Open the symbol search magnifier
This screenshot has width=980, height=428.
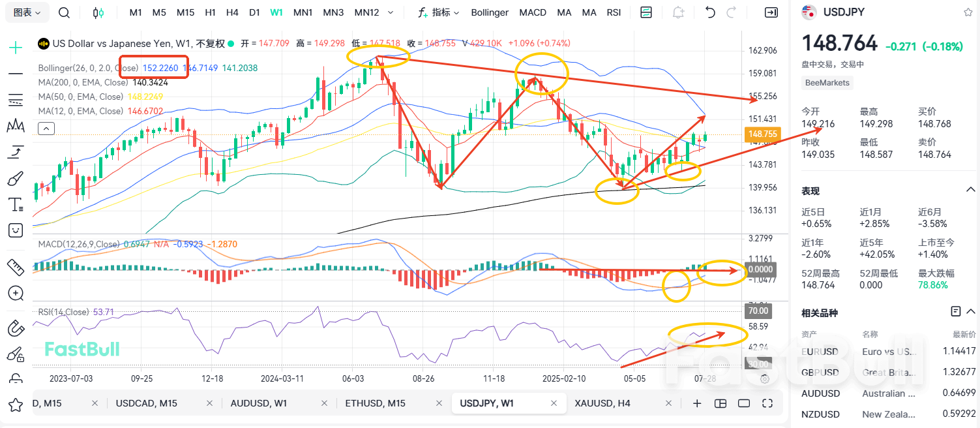coord(63,12)
